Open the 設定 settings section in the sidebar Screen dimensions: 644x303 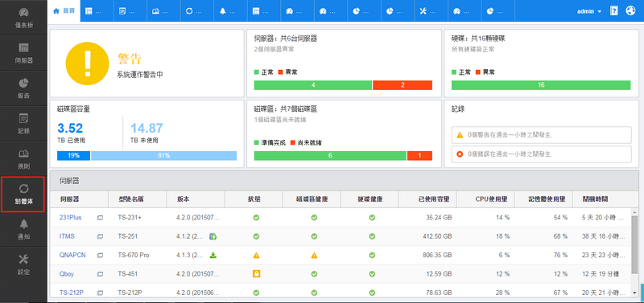click(x=23, y=264)
